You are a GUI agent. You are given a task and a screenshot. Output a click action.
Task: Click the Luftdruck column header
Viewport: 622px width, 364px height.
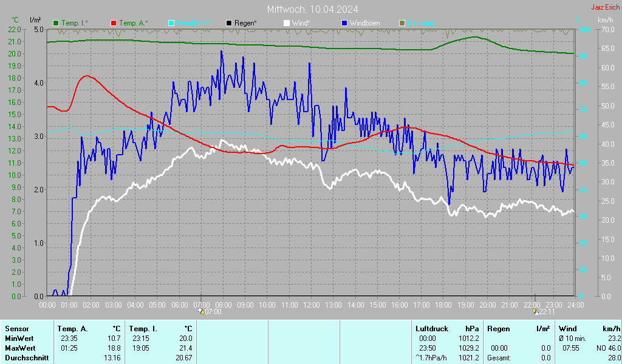pos(431,328)
